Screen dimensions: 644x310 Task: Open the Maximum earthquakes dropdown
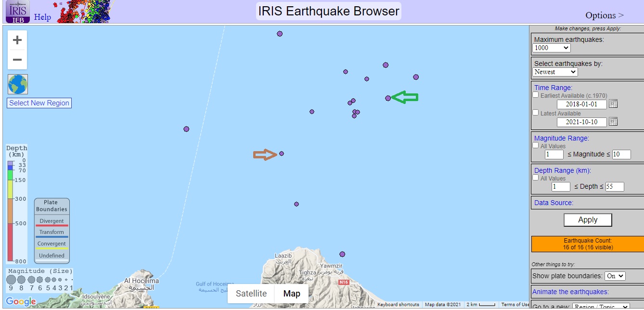pyautogui.click(x=552, y=48)
